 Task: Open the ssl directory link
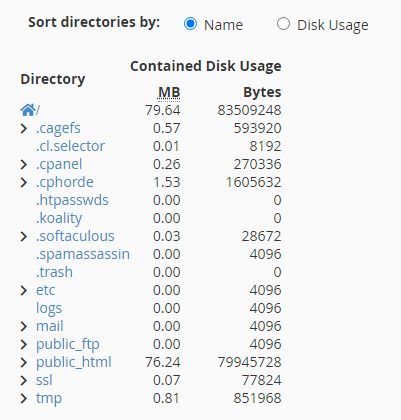tap(44, 380)
